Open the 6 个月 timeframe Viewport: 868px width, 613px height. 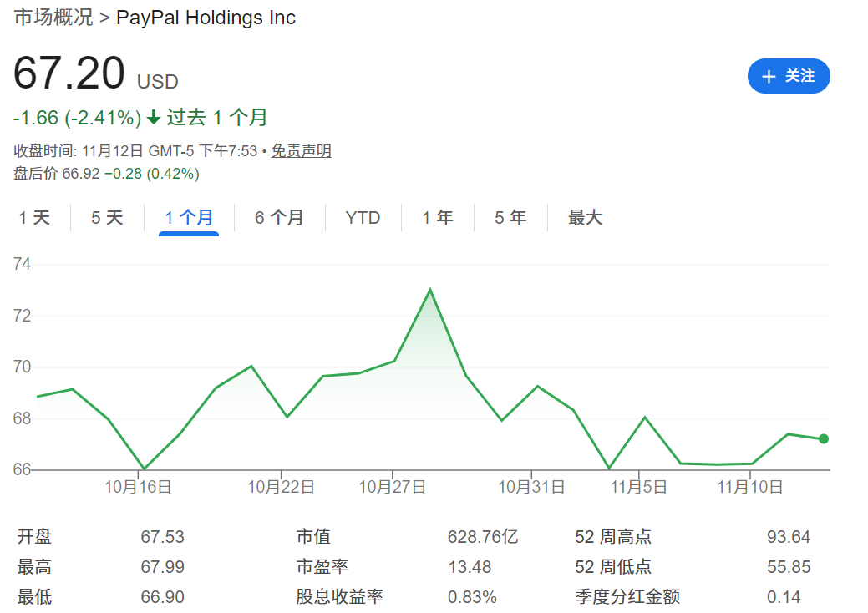point(279,217)
